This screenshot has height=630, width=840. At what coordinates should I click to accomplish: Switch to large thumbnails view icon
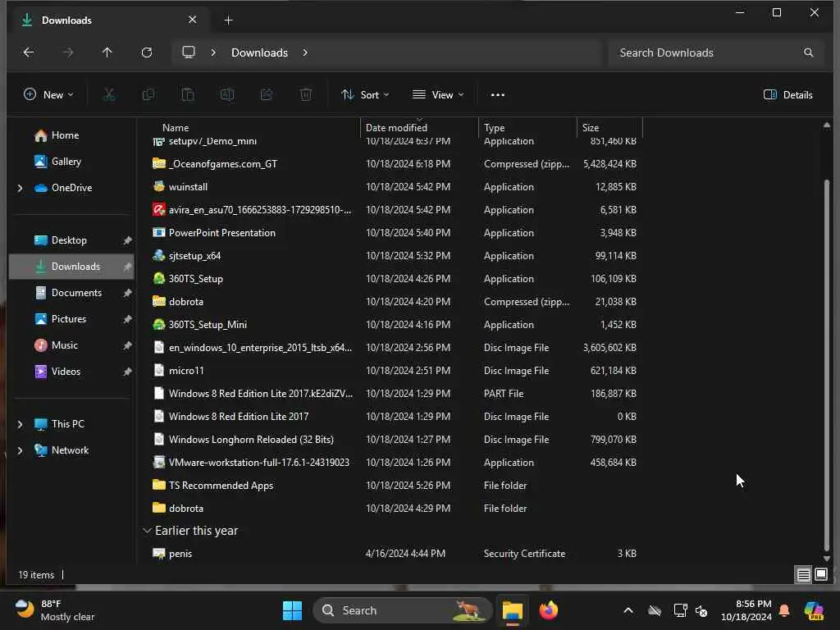[820, 575]
